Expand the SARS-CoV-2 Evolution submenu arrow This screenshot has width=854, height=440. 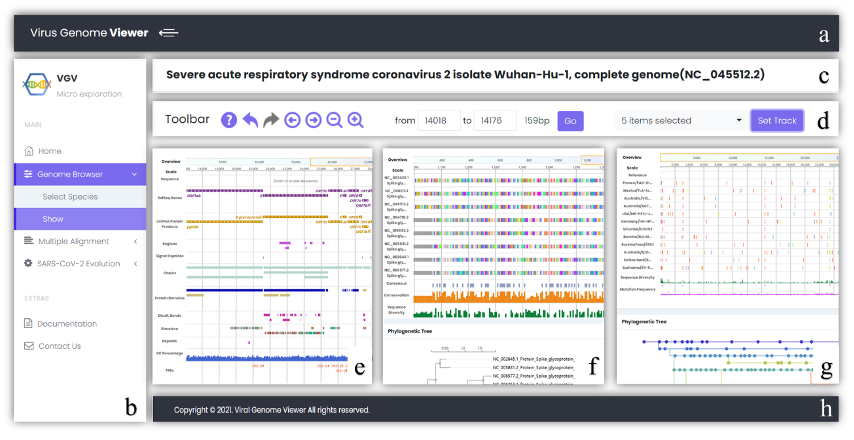coord(136,264)
